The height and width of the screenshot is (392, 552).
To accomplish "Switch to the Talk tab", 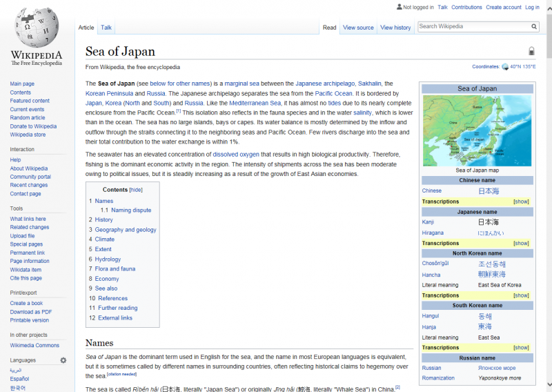I will coord(106,28).
